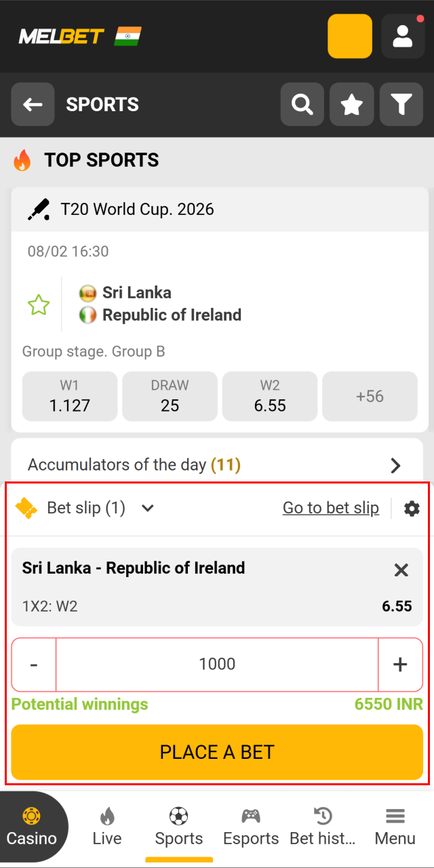Remove the Sri Lanka bet from the slip
This screenshot has width=434, height=868.
point(401,570)
